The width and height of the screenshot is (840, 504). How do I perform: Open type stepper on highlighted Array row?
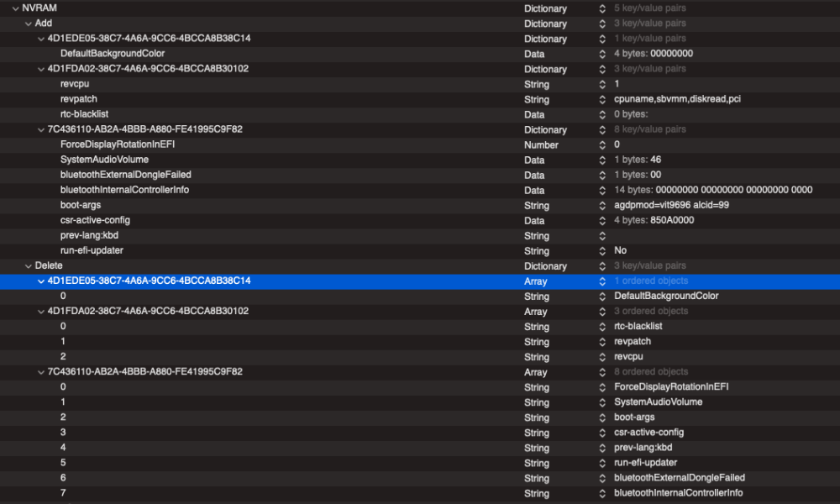[x=602, y=281]
